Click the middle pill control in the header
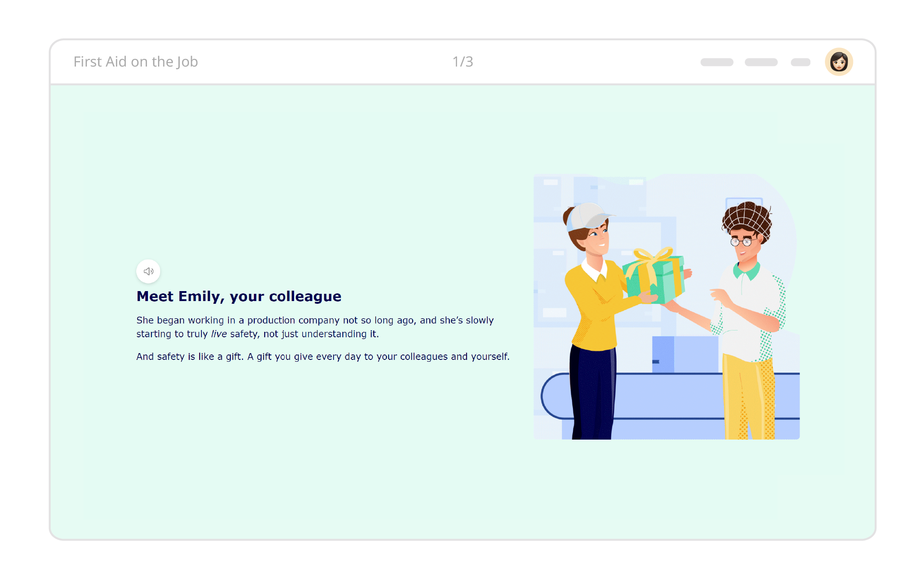924x584 pixels. point(761,62)
